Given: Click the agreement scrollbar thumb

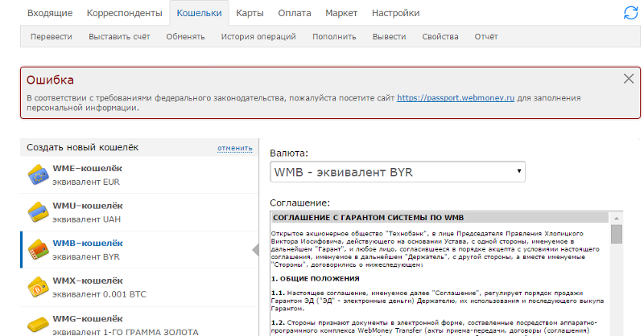Looking at the screenshot, I should (x=617, y=234).
